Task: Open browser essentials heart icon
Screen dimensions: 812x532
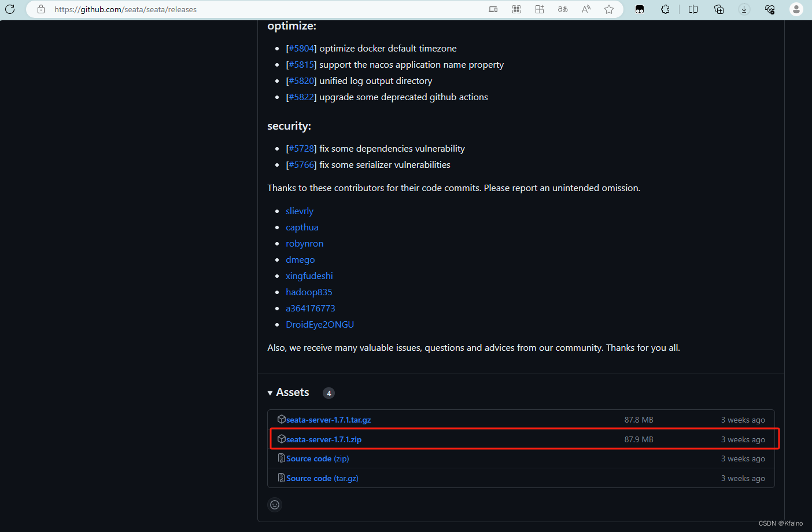Action: pyautogui.click(x=770, y=9)
